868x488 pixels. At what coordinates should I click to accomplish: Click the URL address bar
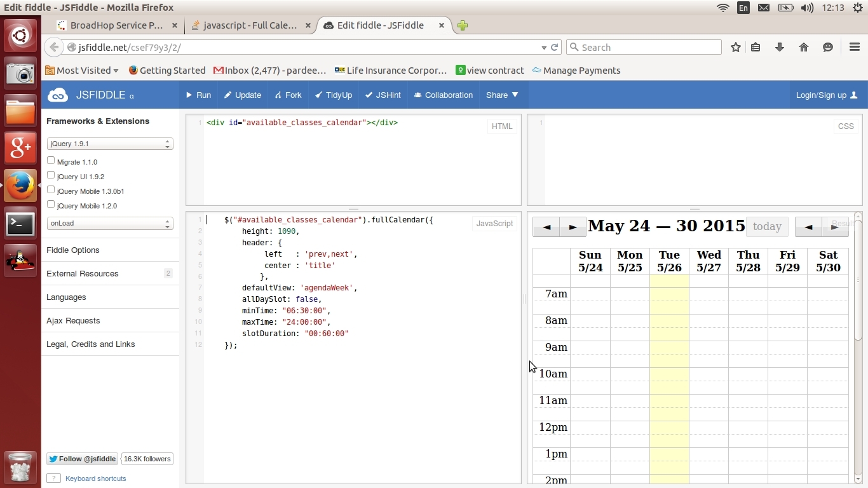[305, 47]
